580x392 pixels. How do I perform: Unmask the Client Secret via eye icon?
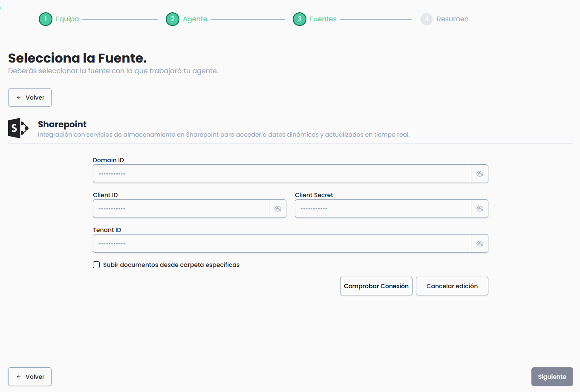pyautogui.click(x=479, y=209)
